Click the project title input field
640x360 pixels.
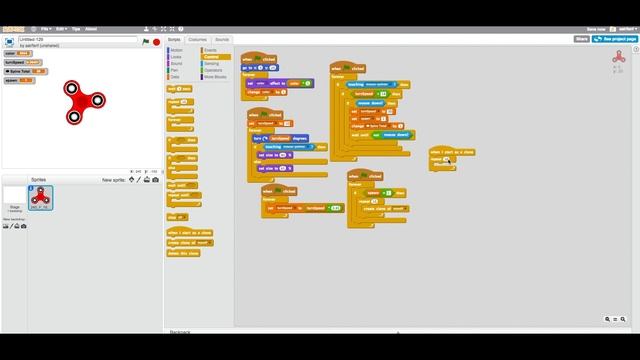pos(78,39)
